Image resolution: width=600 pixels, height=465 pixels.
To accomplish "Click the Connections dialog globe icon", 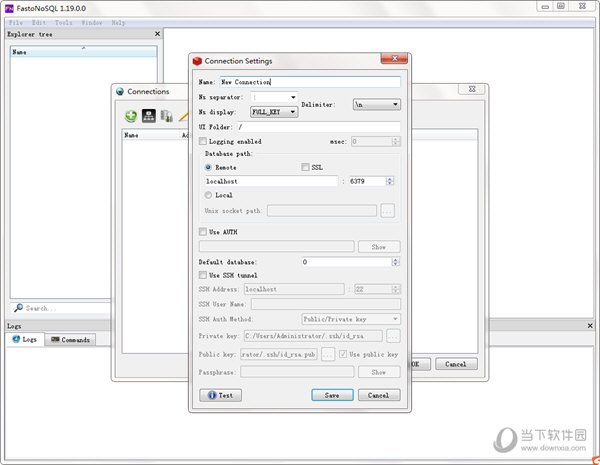I will tap(120, 91).
